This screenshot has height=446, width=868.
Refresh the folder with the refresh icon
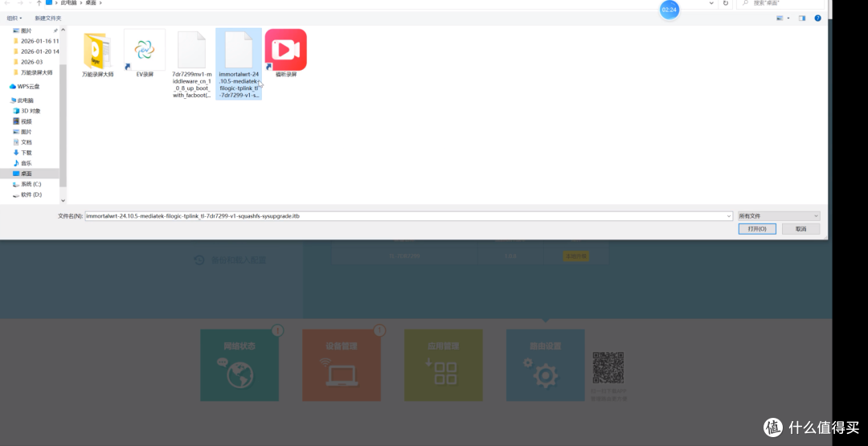(x=725, y=3)
